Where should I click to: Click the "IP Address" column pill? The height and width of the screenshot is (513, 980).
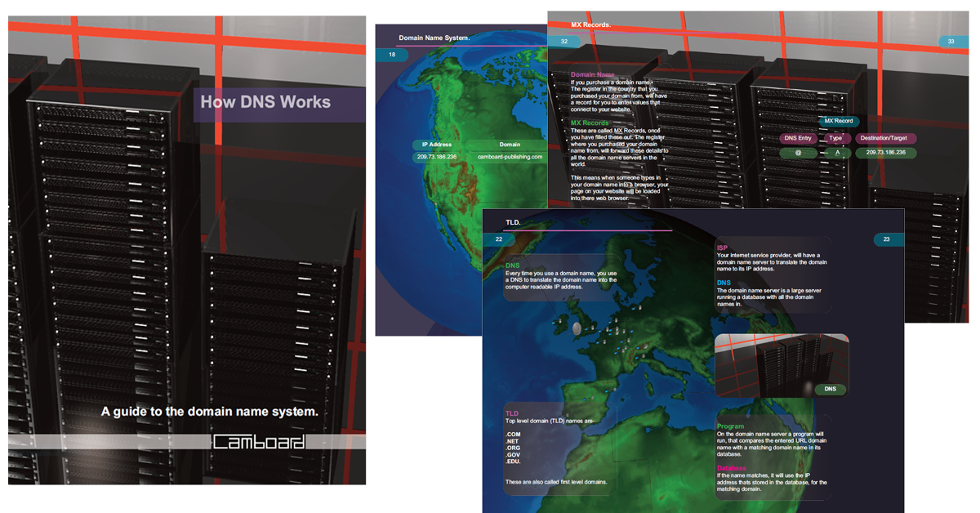tap(437, 145)
